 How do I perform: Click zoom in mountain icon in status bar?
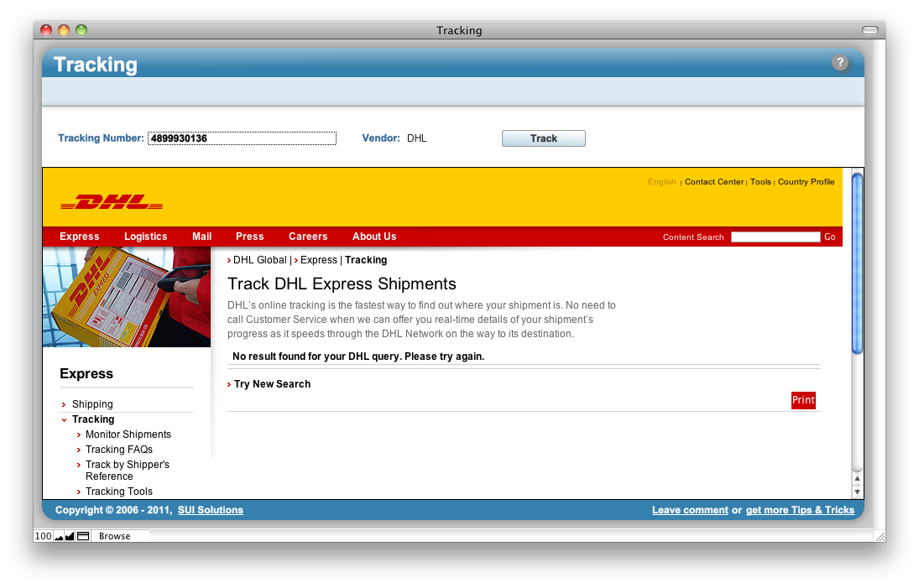click(70, 536)
